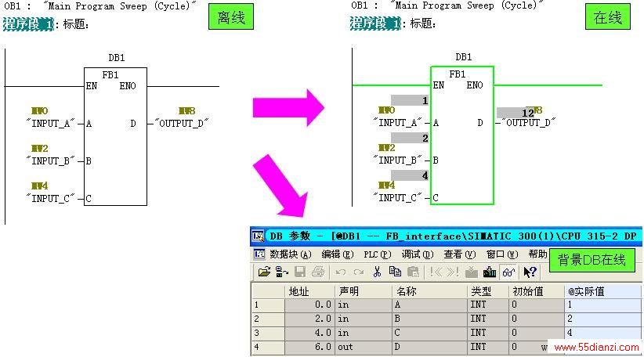Click the Paste clipboard icon
644x357 pixels.
click(x=413, y=272)
